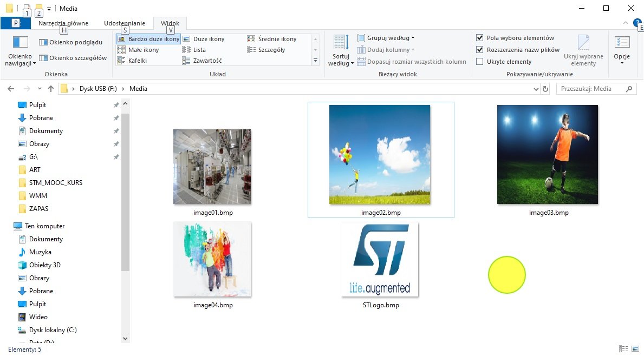The height and width of the screenshot is (356, 644).
Task: Select Średnie ikony layout
Action: pyautogui.click(x=272, y=39)
